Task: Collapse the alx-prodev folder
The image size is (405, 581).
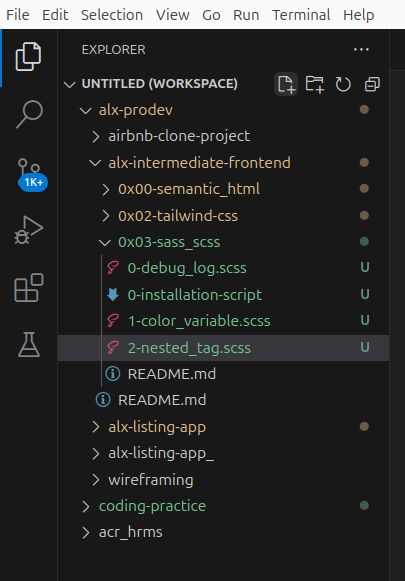Action: coord(86,110)
